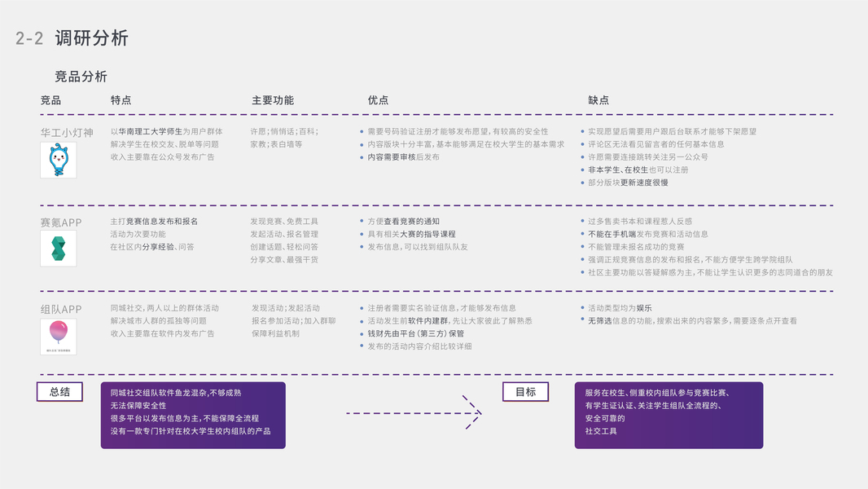Select goal line 社交工具
868x489 pixels.
point(601,431)
